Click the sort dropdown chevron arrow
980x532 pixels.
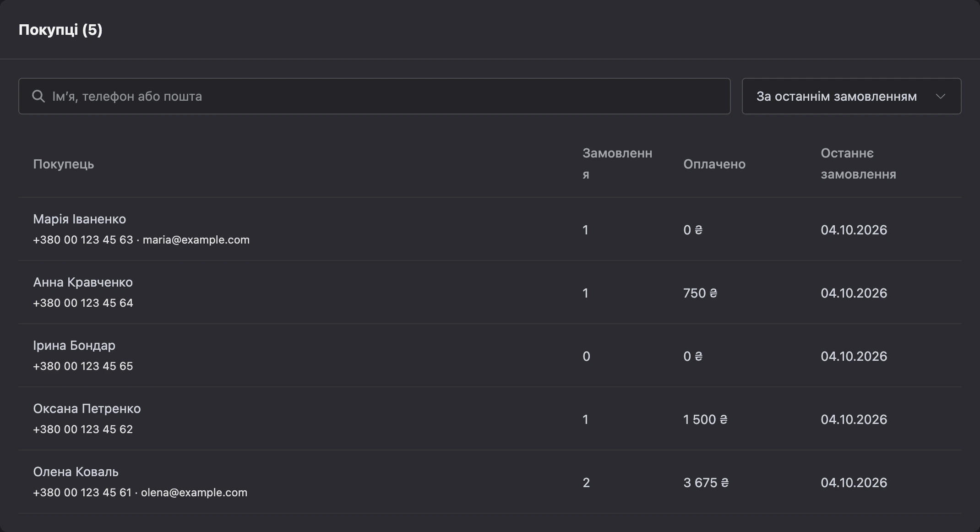pyautogui.click(x=941, y=97)
